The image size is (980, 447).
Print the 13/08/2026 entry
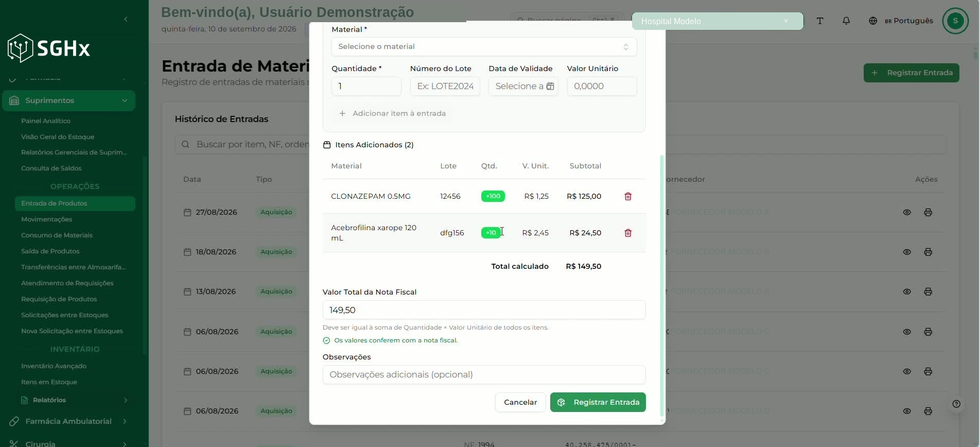point(928,291)
